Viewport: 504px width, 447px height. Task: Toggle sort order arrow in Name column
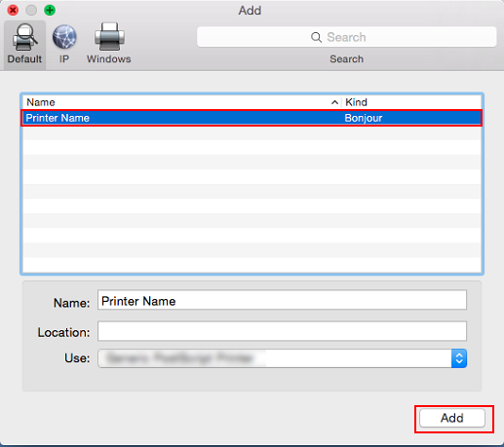click(x=334, y=102)
